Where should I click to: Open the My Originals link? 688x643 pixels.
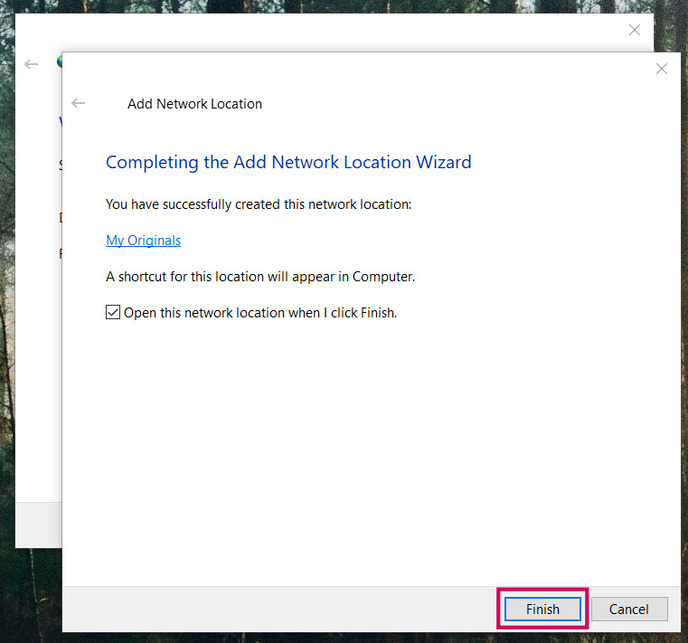(143, 241)
